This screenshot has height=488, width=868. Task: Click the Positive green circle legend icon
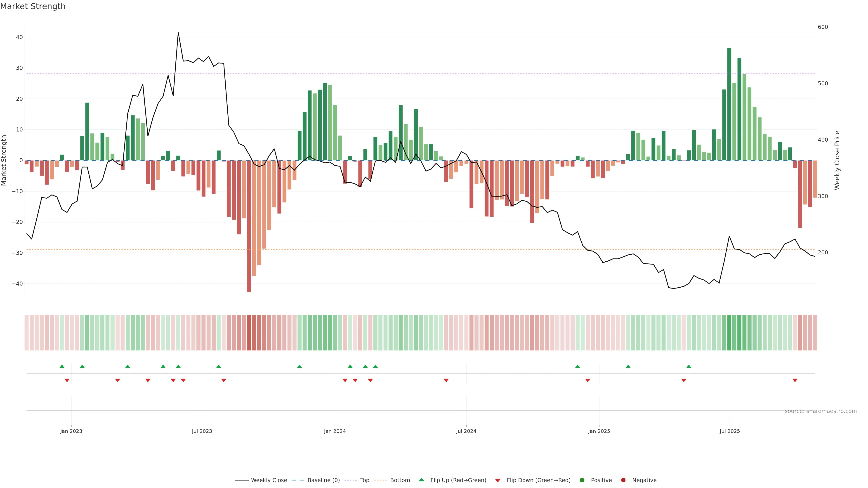(582, 480)
